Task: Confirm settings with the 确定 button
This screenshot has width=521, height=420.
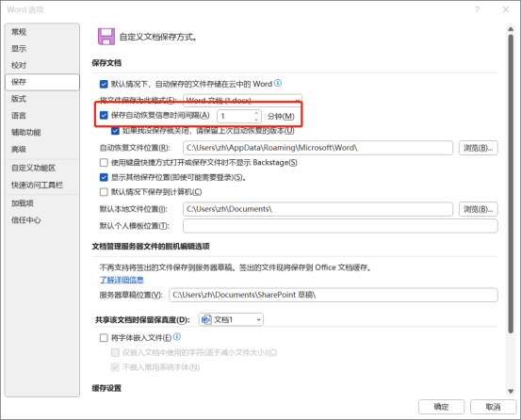Action: 441,407
